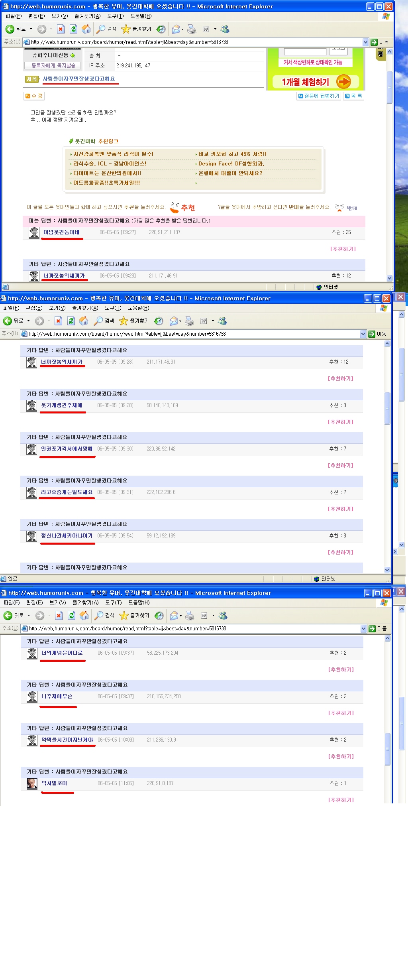The image size is (408, 980).
Task: Open the 보기(V) menu in the middle IE window
Action: [57, 308]
